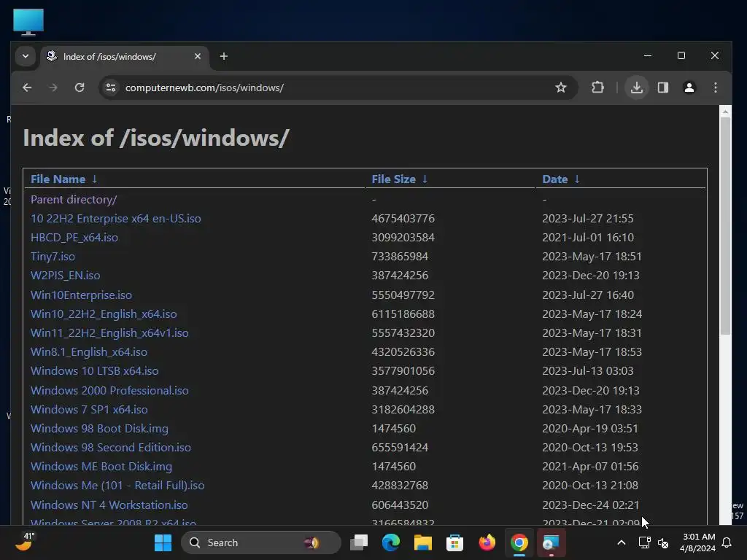Screen dimensions: 747x560
Task: Download Windows NT 4 Workstation.iso
Action: pos(109,505)
